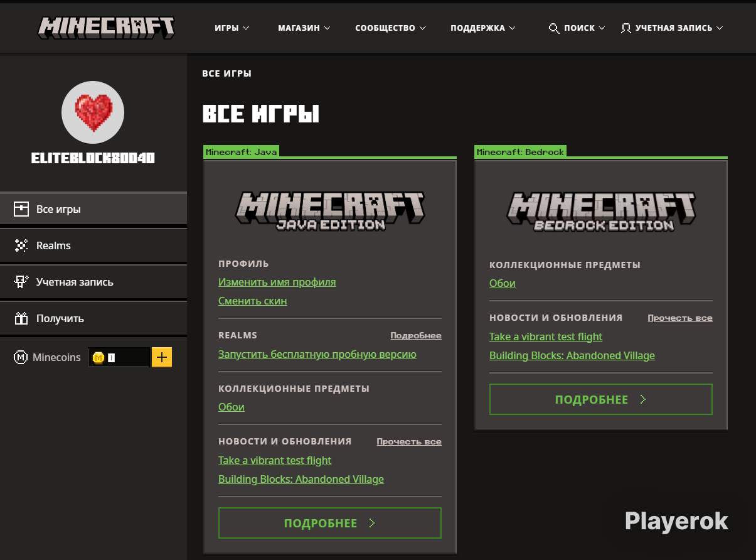Open Realms Подробнее link
756x560 pixels.
pyautogui.click(x=416, y=336)
